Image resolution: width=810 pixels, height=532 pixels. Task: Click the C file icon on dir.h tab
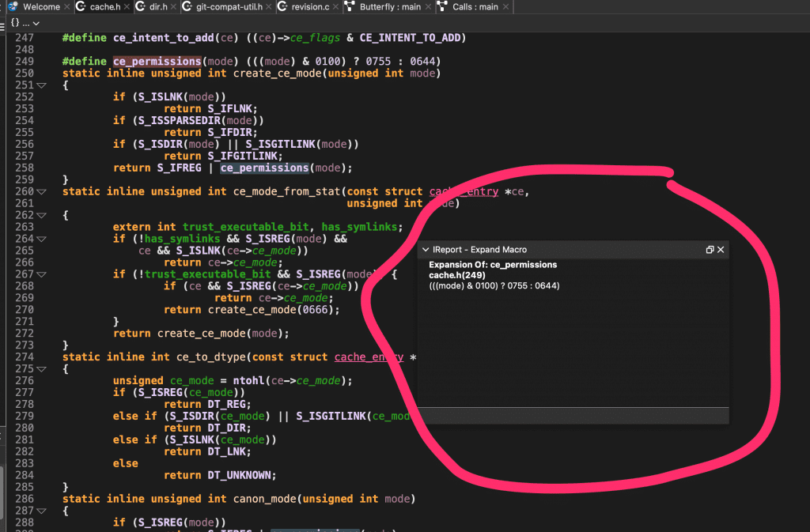point(140,6)
